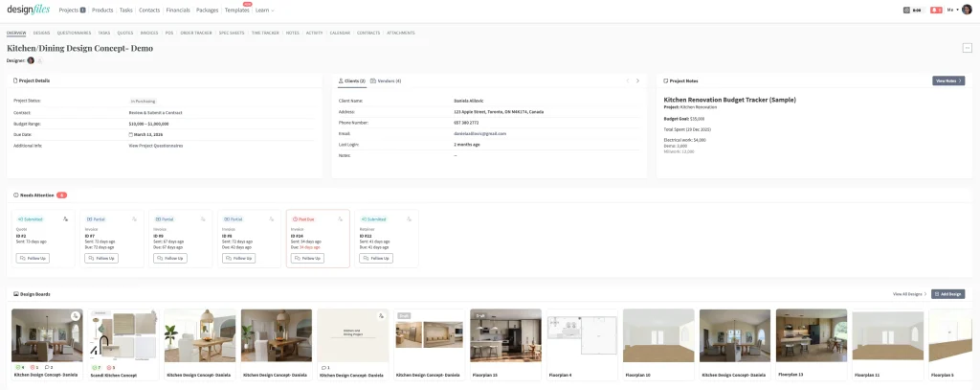The width and height of the screenshot is (980, 390).
Task: Open the Products menu
Action: pyautogui.click(x=102, y=10)
